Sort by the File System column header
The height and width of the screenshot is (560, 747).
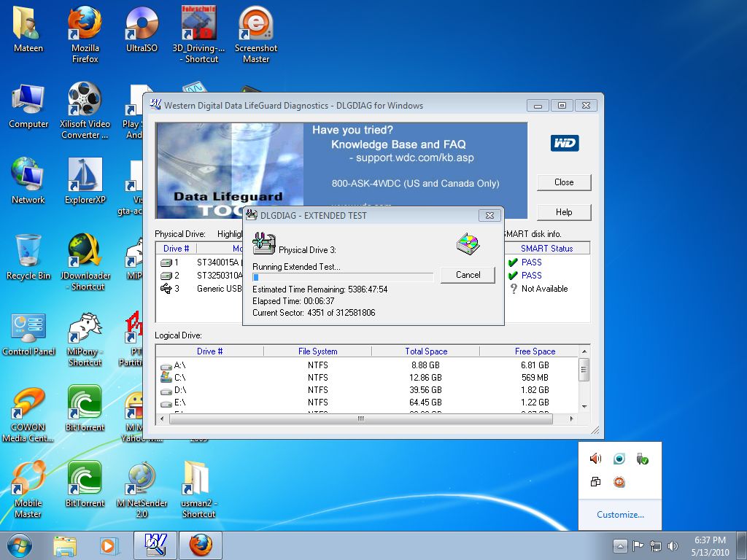point(318,351)
